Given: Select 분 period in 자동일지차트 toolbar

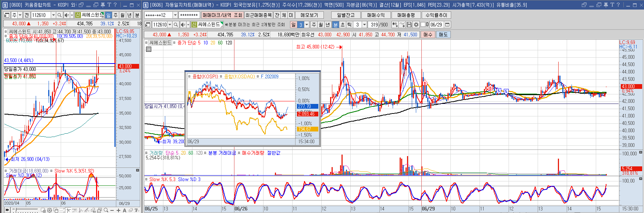Looking at the screenshot, I should coord(335,25).
